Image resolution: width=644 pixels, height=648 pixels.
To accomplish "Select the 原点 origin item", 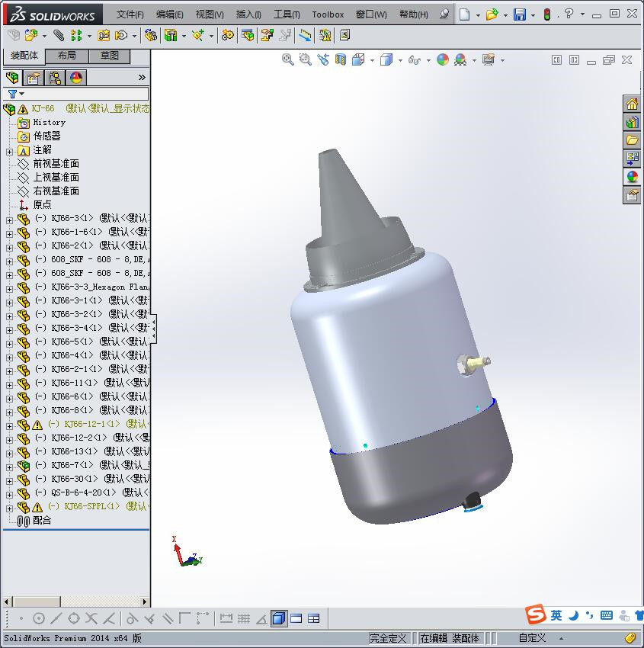I will [42, 204].
